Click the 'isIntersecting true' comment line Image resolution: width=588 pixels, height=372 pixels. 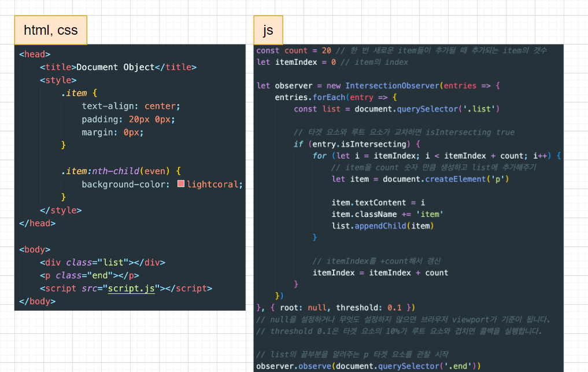click(x=404, y=132)
